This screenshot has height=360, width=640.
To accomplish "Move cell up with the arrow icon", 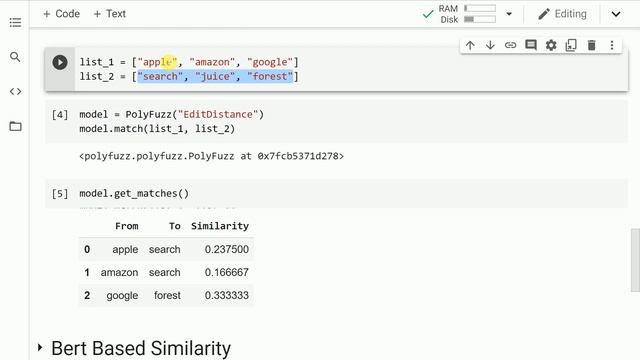I will click(x=470, y=45).
